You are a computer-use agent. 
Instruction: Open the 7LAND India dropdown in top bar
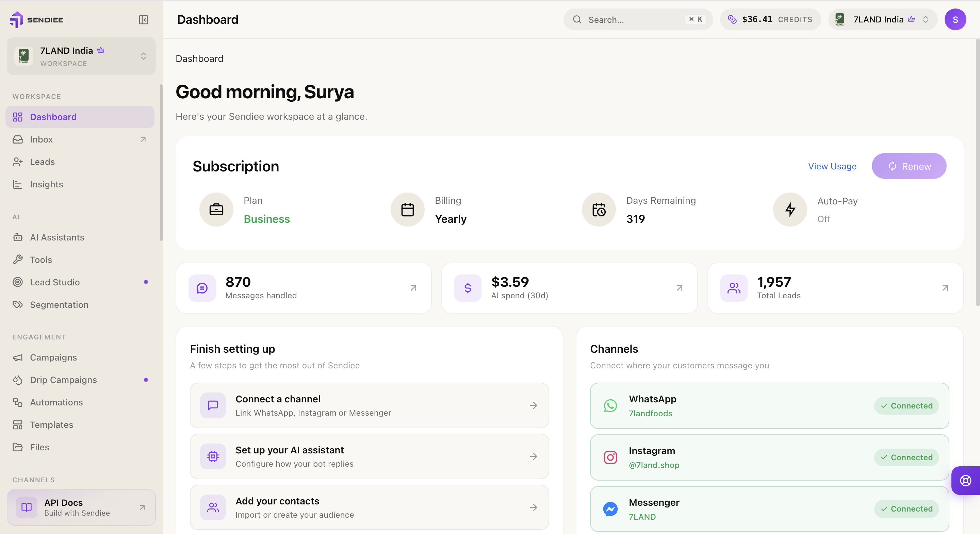click(x=883, y=20)
